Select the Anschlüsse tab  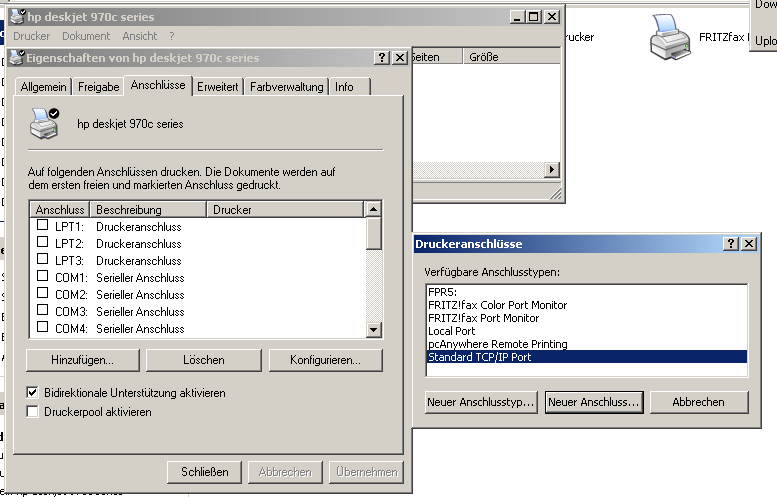[158, 85]
